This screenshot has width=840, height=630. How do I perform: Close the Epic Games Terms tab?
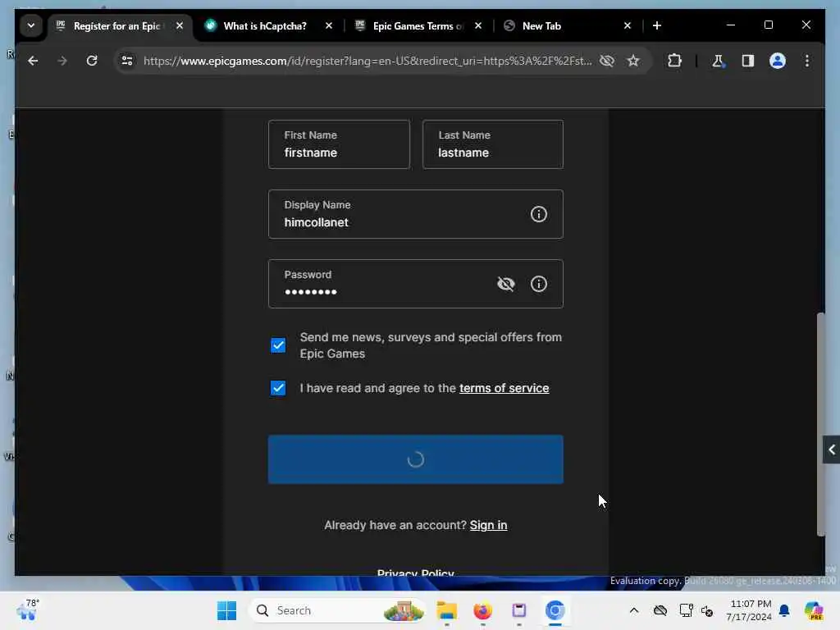478,25
